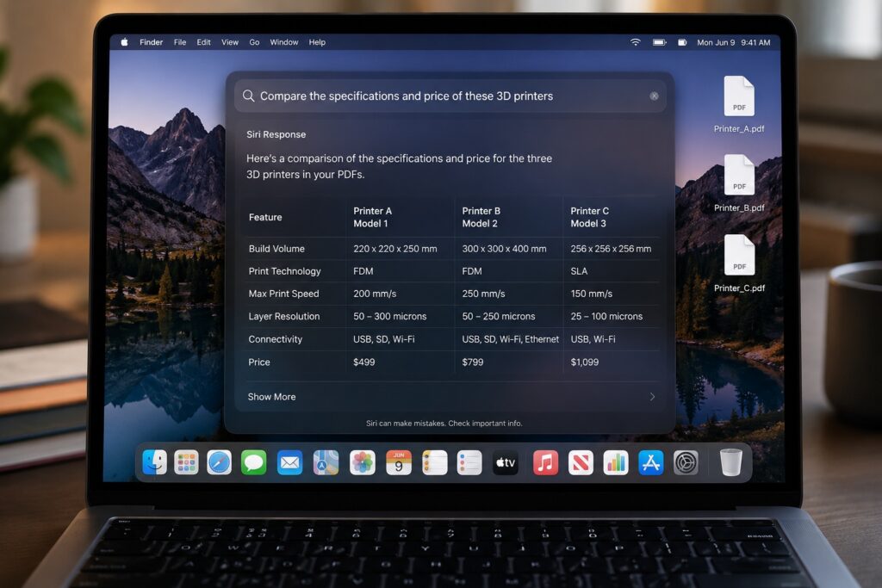Open the Window menu
The height and width of the screenshot is (588, 882).
point(284,42)
